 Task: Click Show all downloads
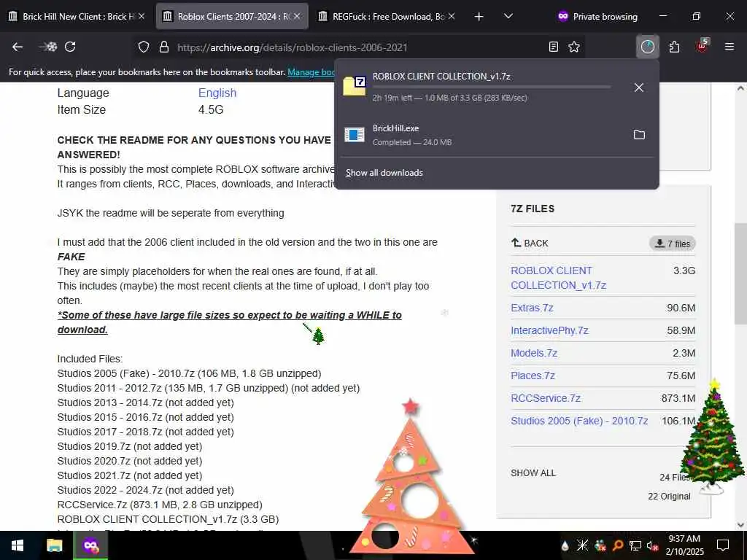click(384, 173)
